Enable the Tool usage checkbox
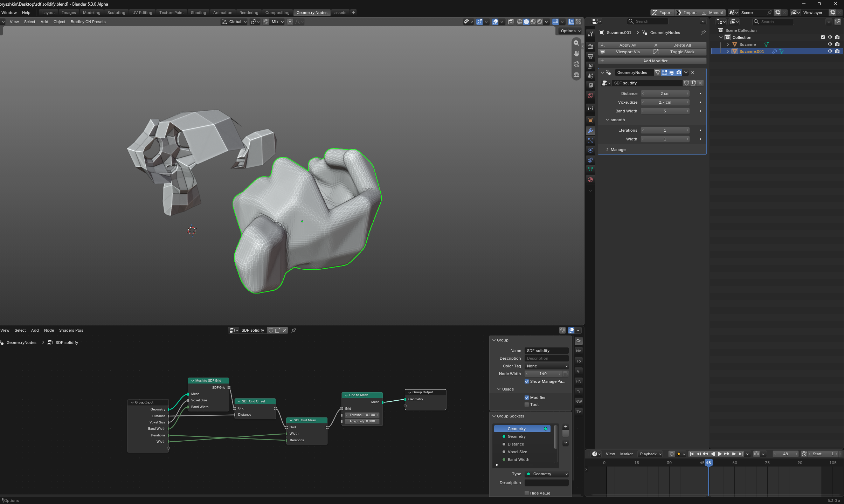Viewport: 844px width, 504px height. click(x=527, y=405)
